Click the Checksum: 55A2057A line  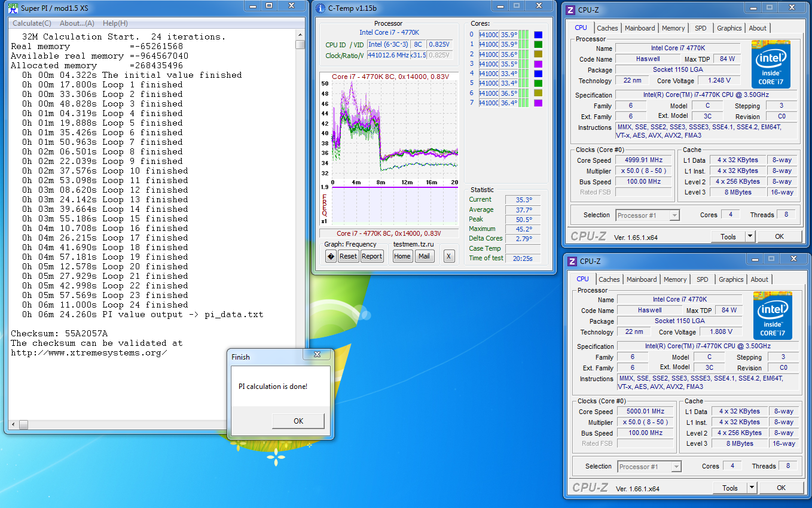[x=59, y=333]
